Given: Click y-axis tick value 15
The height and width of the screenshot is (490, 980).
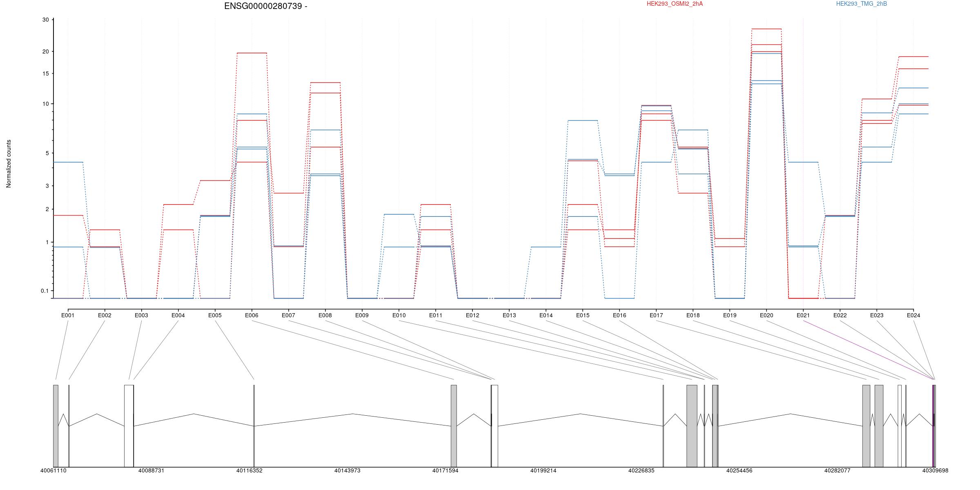Looking at the screenshot, I should click(x=45, y=73).
